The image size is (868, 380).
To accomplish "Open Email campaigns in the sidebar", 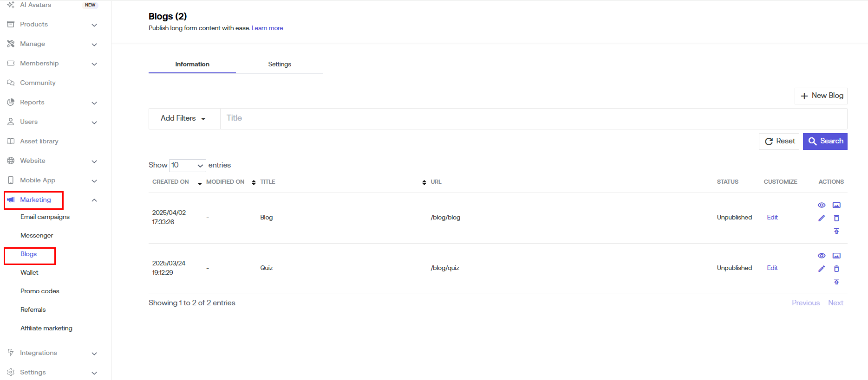I will click(45, 217).
